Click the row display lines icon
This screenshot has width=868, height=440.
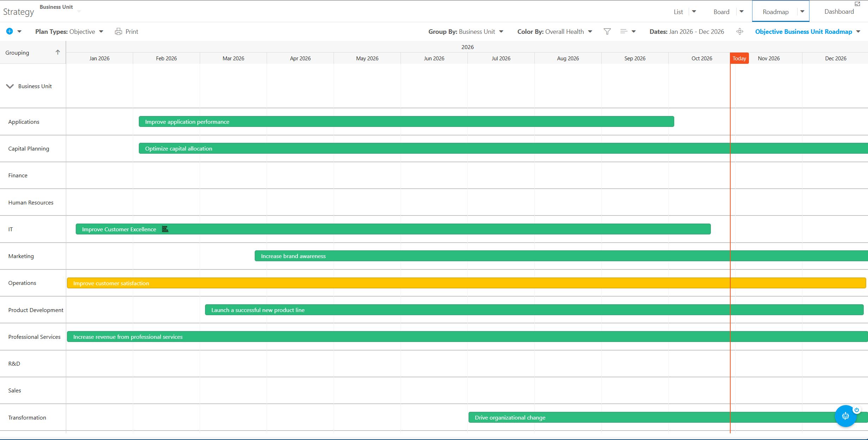pyautogui.click(x=624, y=32)
